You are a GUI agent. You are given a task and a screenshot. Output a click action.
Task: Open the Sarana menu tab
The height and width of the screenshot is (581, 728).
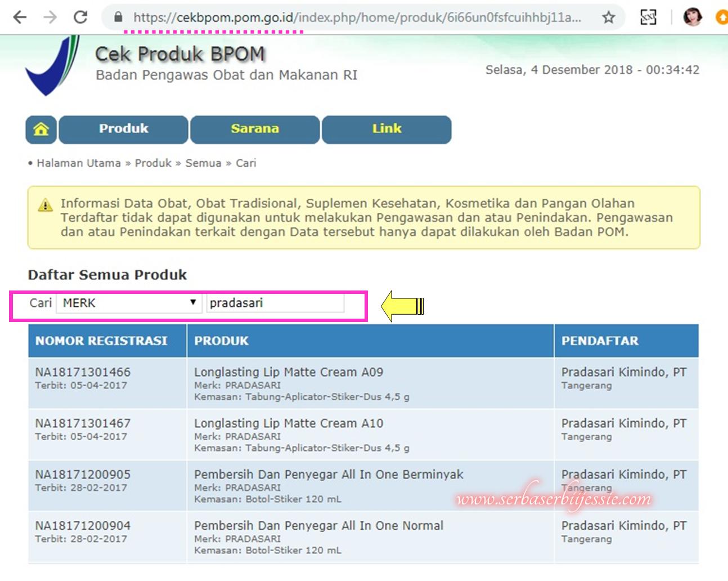coord(255,129)
